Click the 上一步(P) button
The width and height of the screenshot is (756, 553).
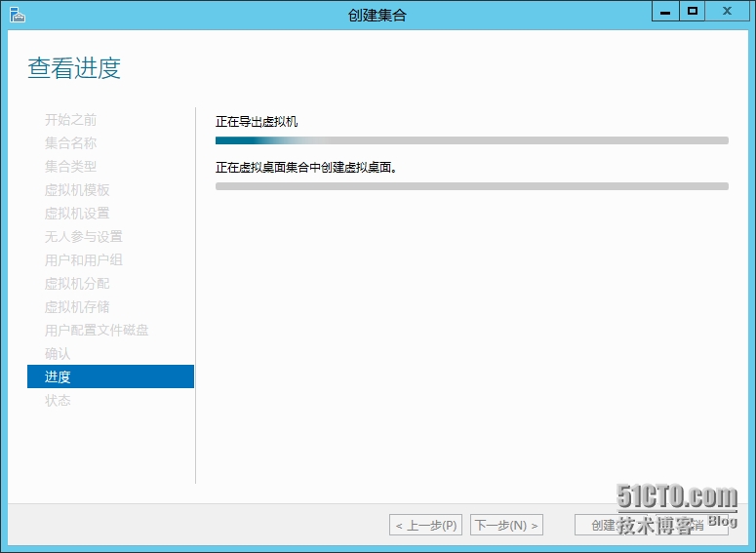425,525
